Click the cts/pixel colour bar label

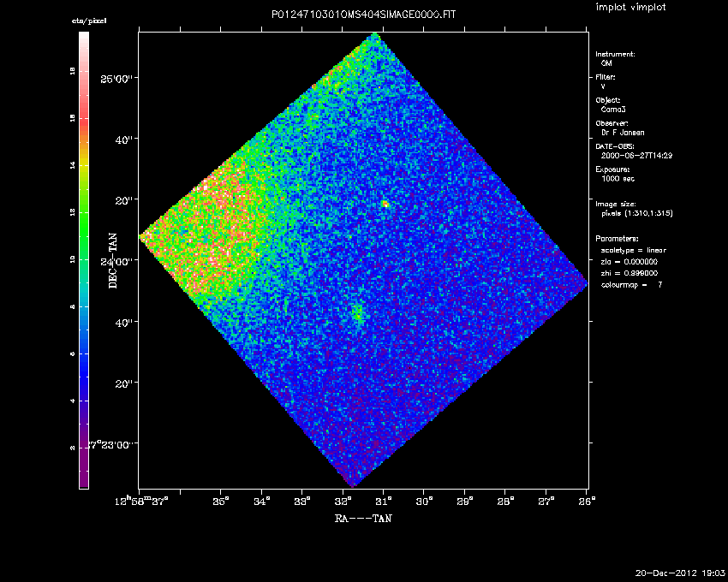(88, 21)
